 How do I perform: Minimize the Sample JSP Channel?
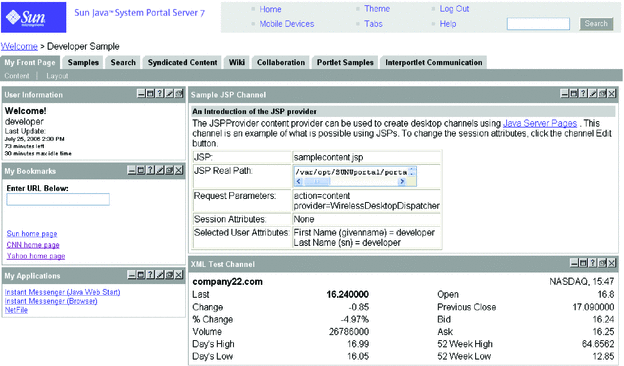tap(564, 94)
